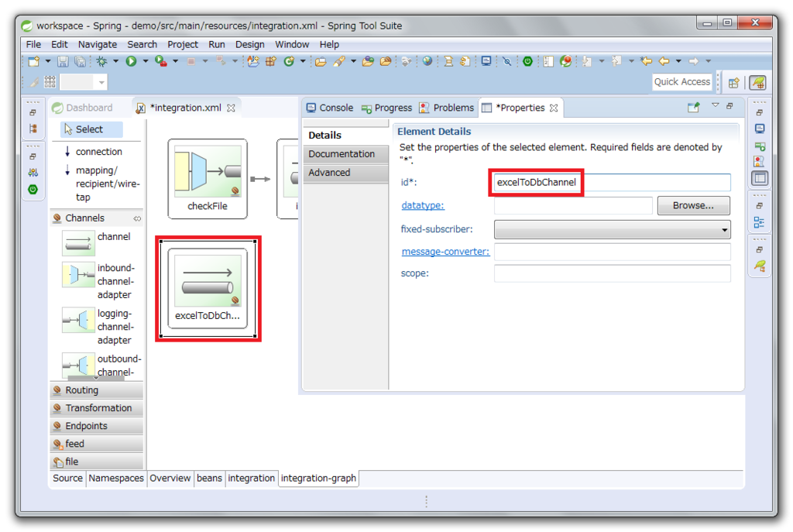The height and width of the screenshot is (532, 793).
Task: Switch to the Dashboard editor tab
Action: (x=83, y=108)
